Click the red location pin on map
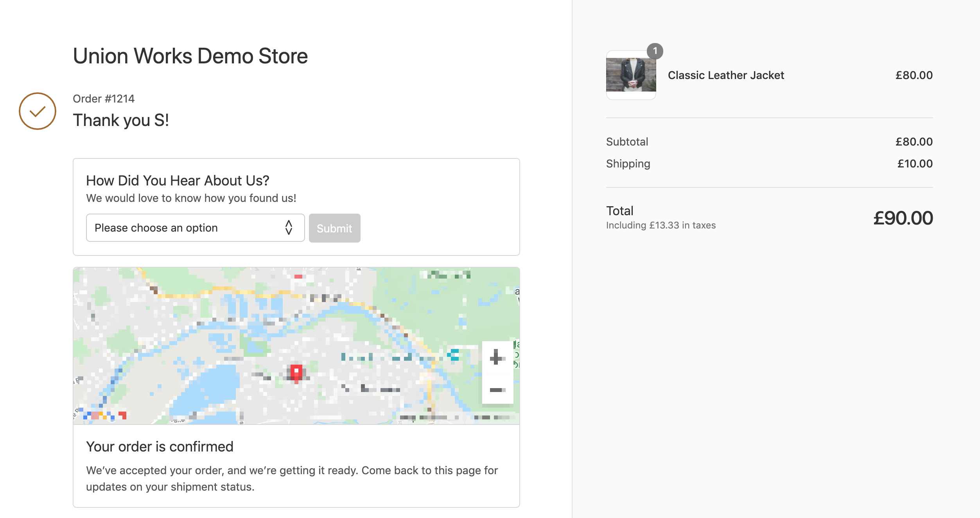 point(296,372)
